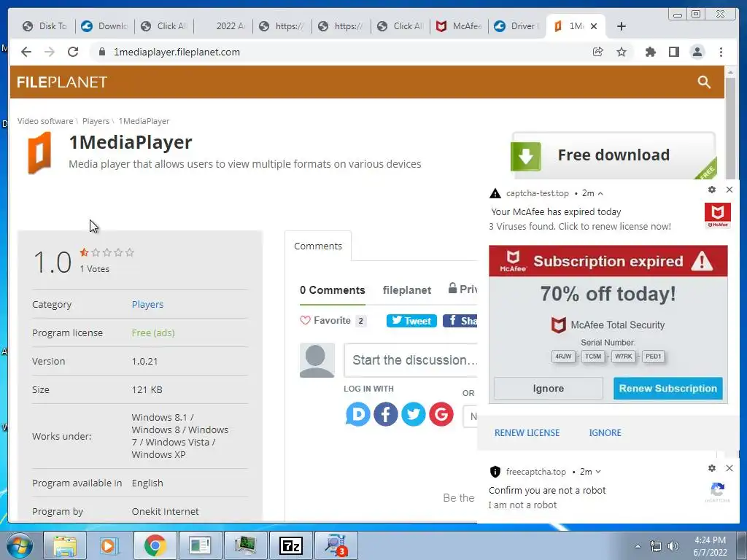Click the share page icon in address bar
This screenshot has height=560, width=747.
[598, 52]
